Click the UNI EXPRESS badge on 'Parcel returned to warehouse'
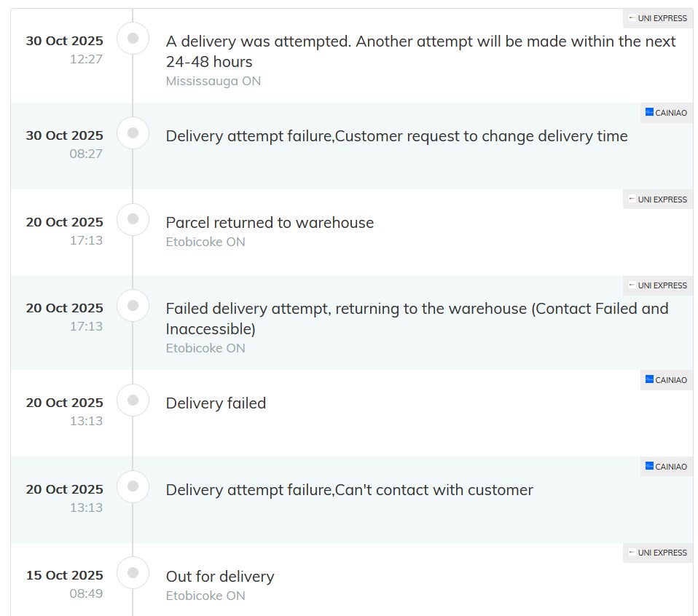 click(x=657, y=200)
